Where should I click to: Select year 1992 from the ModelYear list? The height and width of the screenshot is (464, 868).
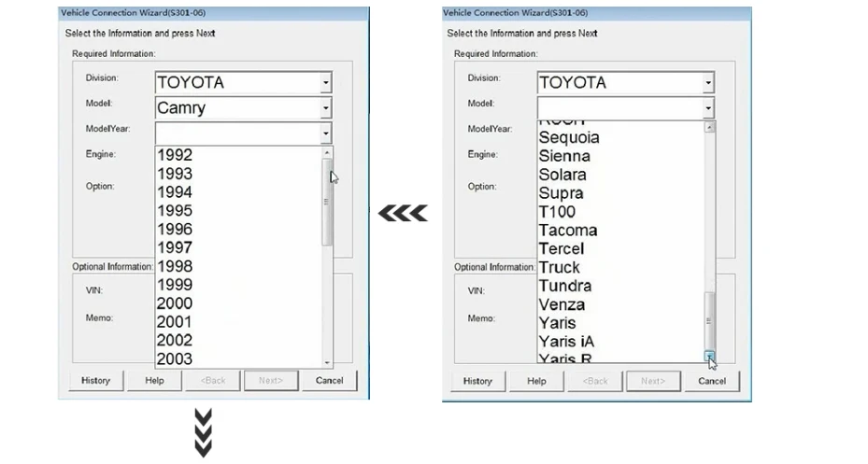238,155
